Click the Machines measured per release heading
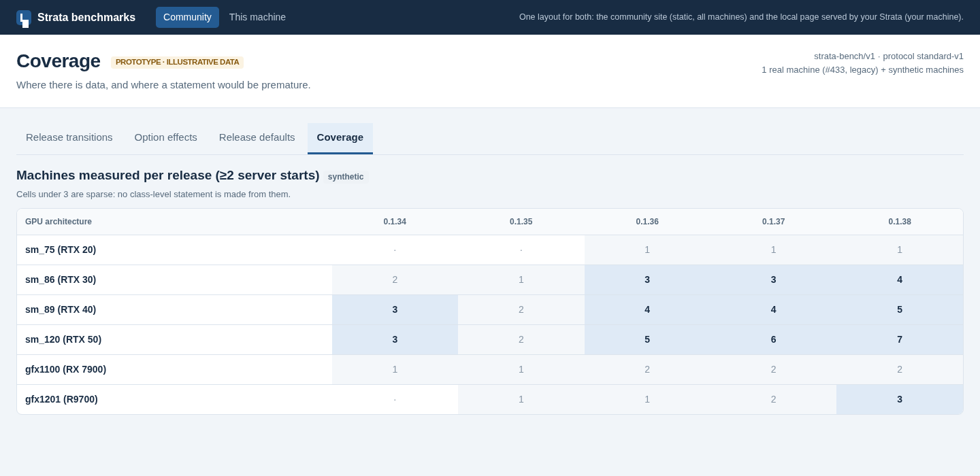Viewport: 980px width, 476px height. tap(168, 175)
